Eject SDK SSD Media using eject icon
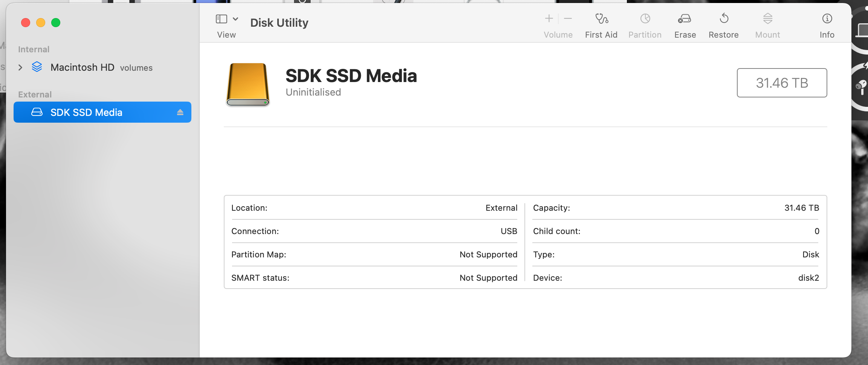 tap(180, 112)
